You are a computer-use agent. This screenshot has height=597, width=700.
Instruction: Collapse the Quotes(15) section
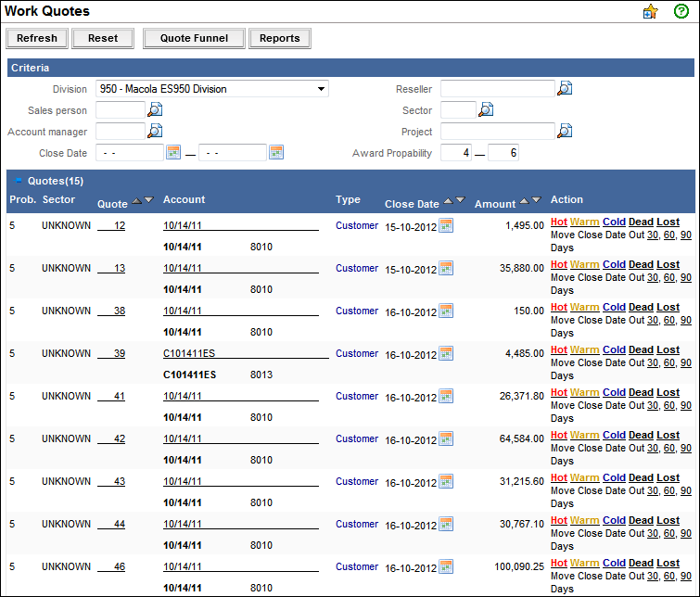pos(19,181)
